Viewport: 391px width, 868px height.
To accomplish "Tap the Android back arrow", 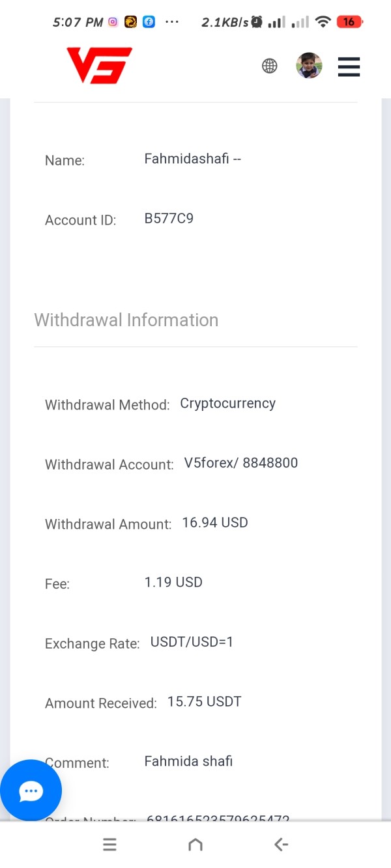I will click(x=281, y=845).
